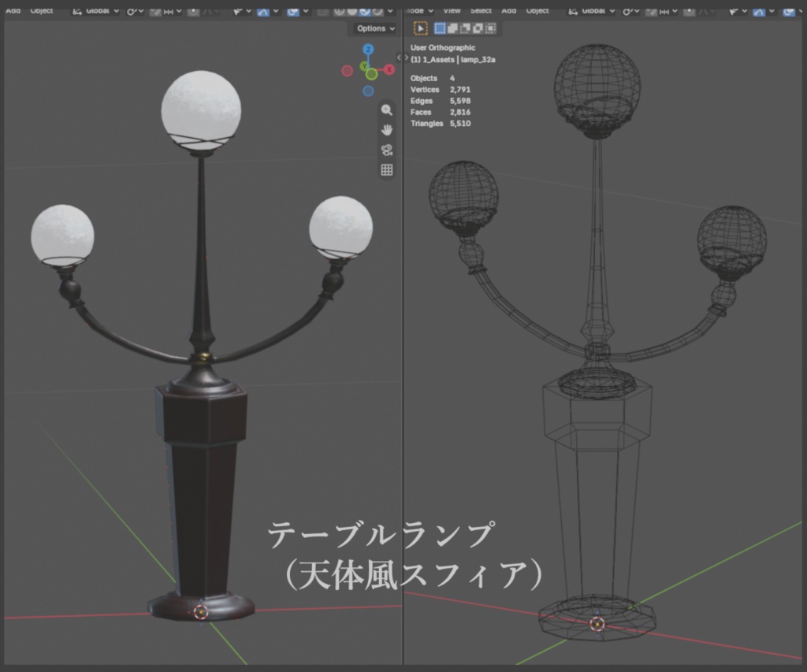This screenshot has height=672, width=807.
Task: Toggle gizmo display in left viewport header
Action: tap(263, 11)
